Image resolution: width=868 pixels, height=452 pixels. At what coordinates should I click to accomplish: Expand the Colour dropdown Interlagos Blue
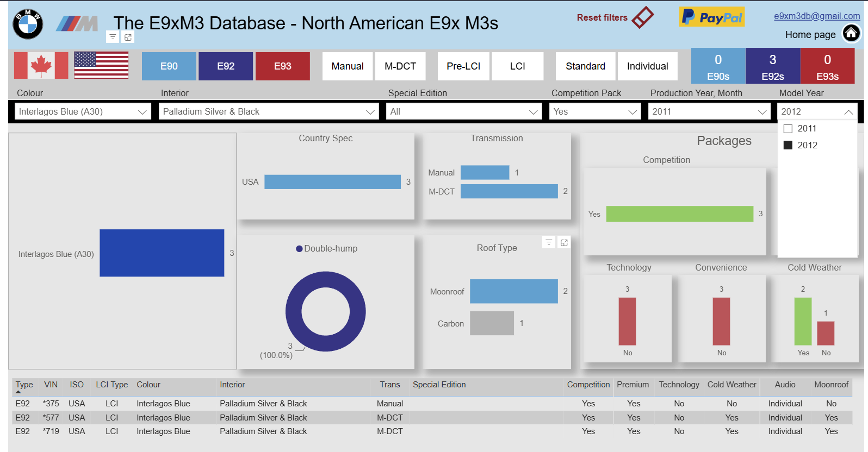83,111
